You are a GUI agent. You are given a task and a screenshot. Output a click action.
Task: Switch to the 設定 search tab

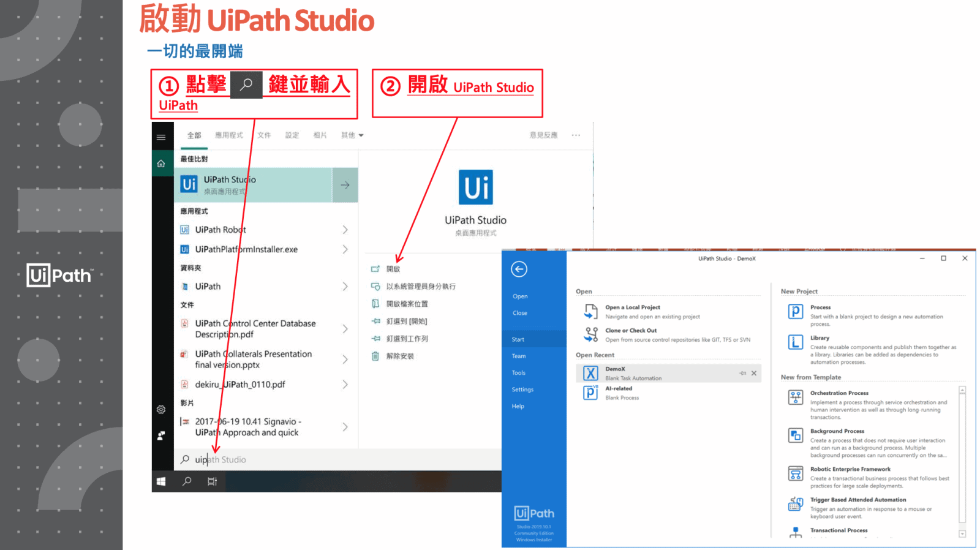tap(292, 135)
